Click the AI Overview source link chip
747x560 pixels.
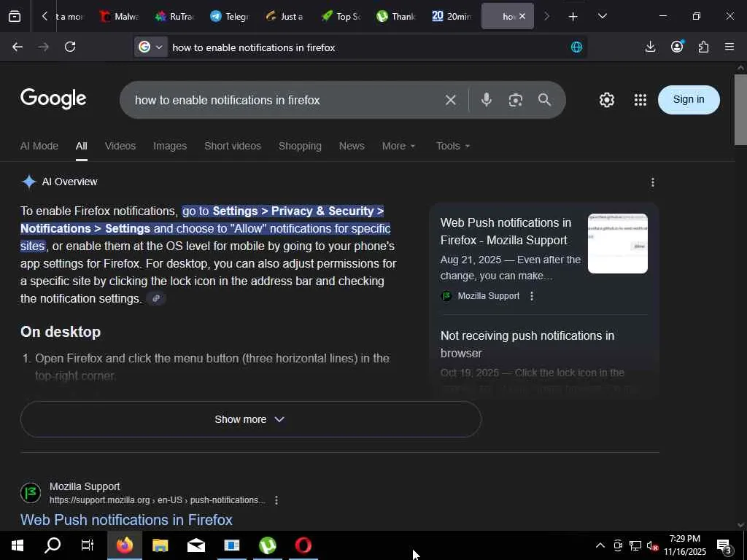[x=156, y=298]
